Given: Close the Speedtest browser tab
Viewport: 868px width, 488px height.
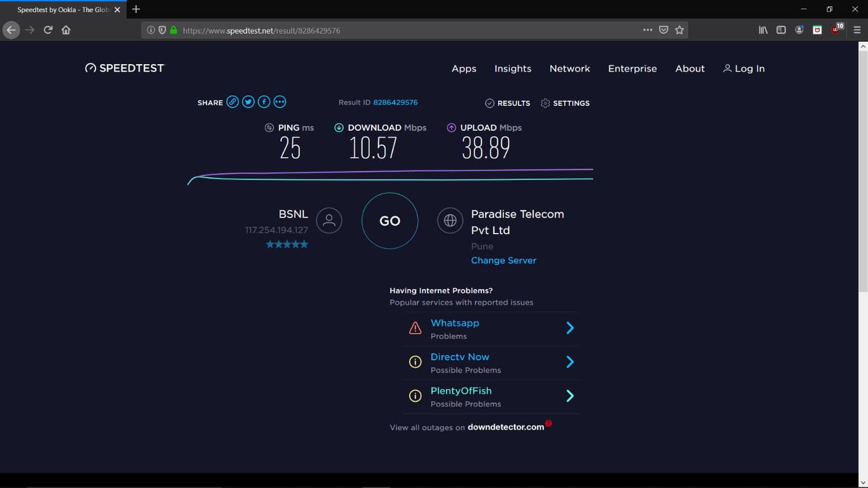Looking at the screenshot, I should (x=117, y=10).
